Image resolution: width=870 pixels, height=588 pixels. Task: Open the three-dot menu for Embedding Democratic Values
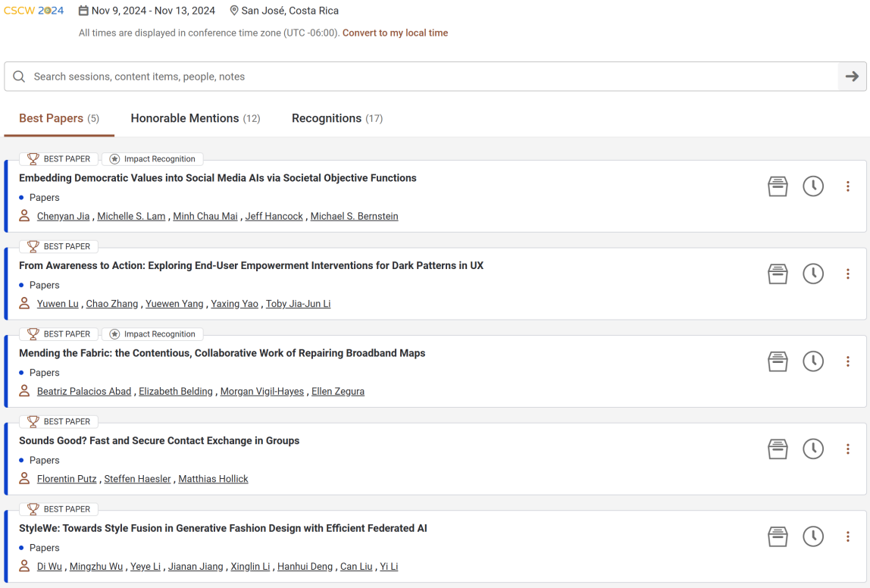pos(847,186)
